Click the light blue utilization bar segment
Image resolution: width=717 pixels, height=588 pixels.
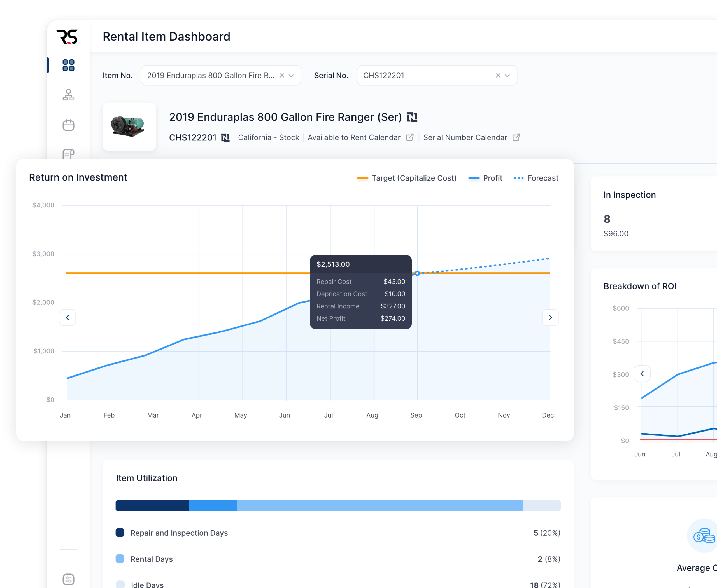pos(380,506)
